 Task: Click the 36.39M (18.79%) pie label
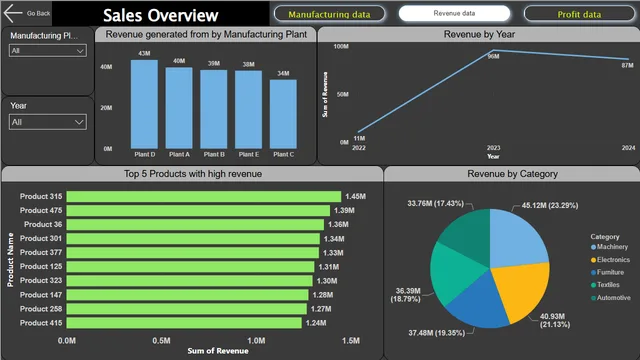tap(405, 295)
